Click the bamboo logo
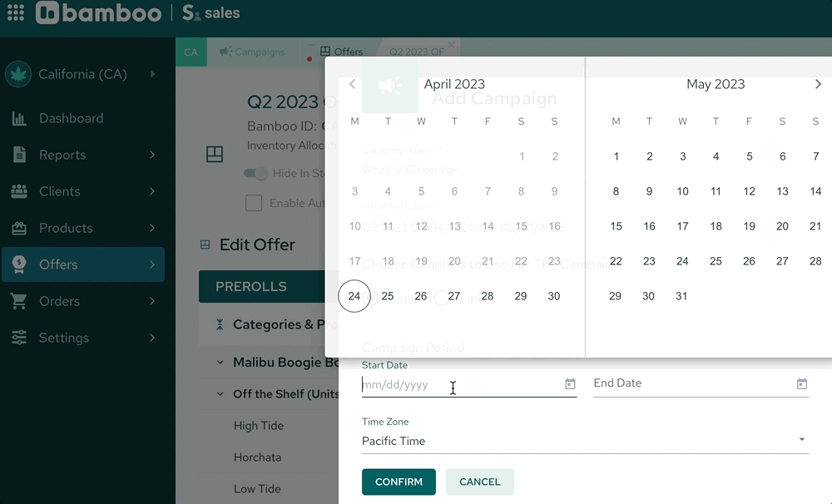 (x=99, y=12)
